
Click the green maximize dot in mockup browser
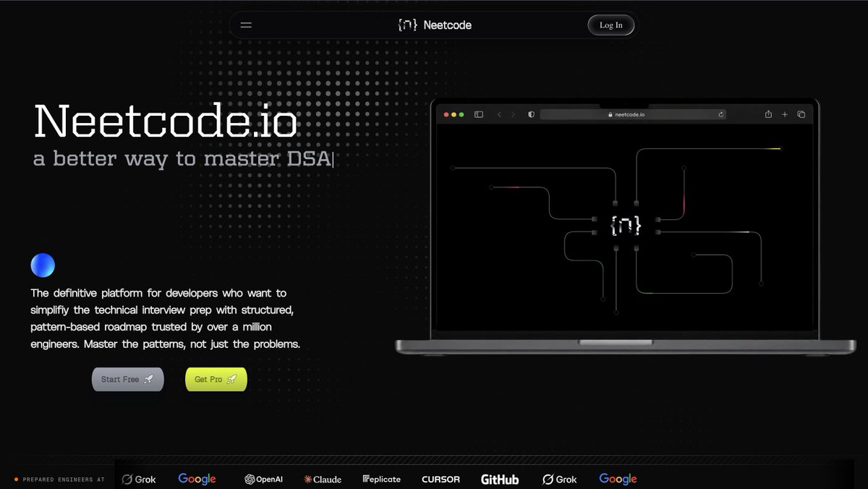click(x=463, y=114)
